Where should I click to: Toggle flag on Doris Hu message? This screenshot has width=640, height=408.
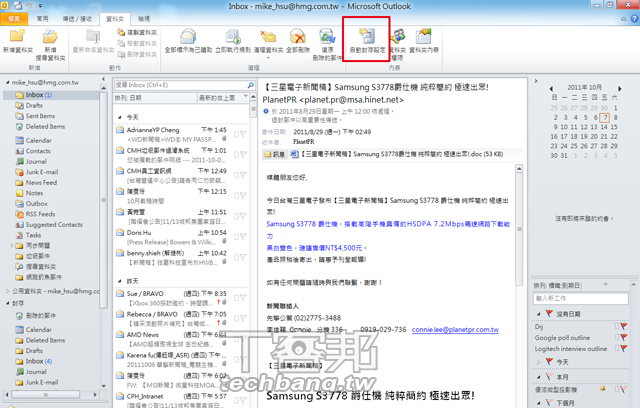pos(243,237)
